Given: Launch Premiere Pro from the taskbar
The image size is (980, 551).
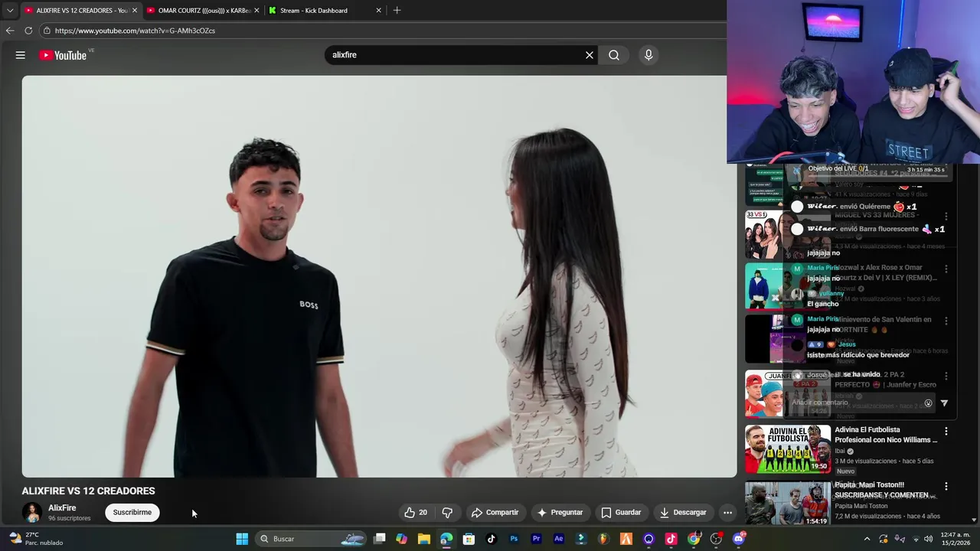Looking at the screenshot, I should [536, 539].
